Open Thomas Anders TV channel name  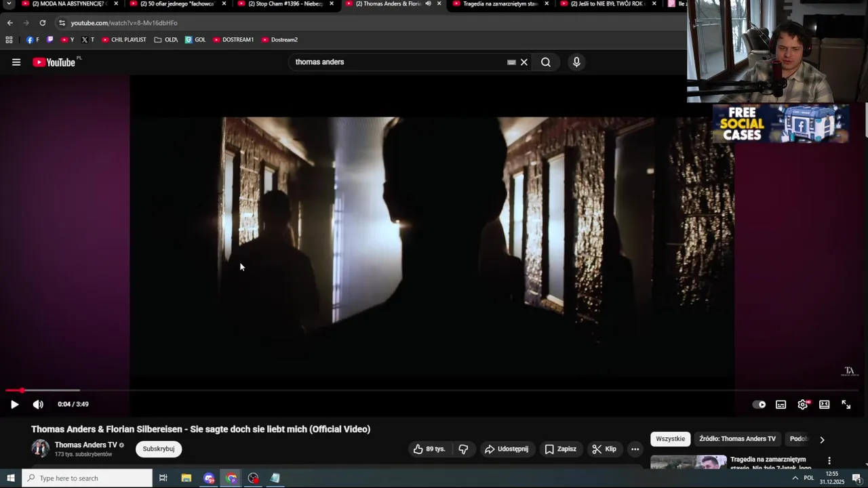[x=85, y=445]
